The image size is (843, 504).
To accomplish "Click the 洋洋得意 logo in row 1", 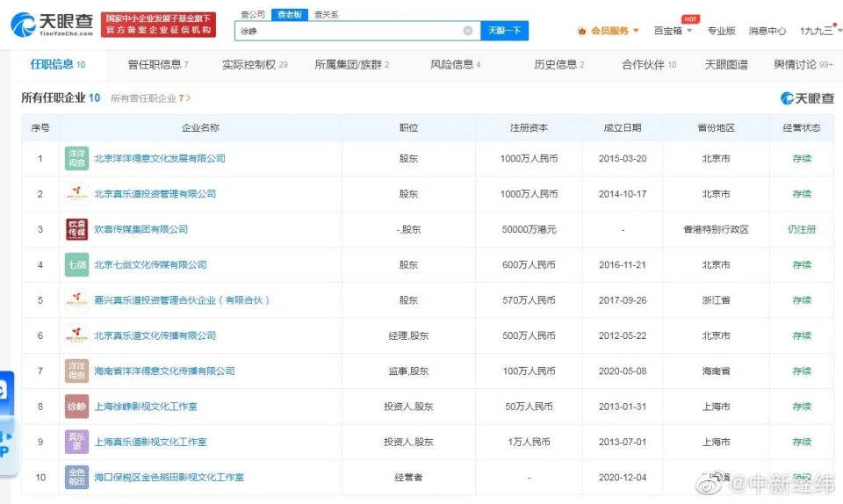I will coord(76,159).
